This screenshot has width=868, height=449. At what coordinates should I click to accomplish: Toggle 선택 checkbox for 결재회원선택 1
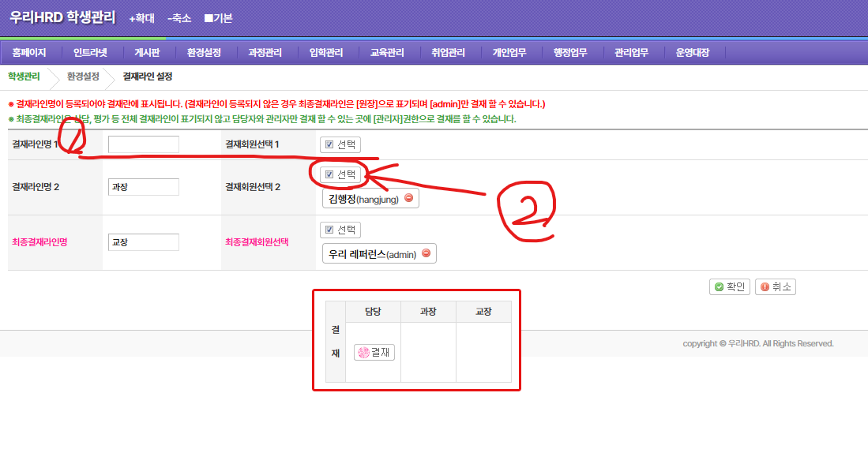pos(329,144)
